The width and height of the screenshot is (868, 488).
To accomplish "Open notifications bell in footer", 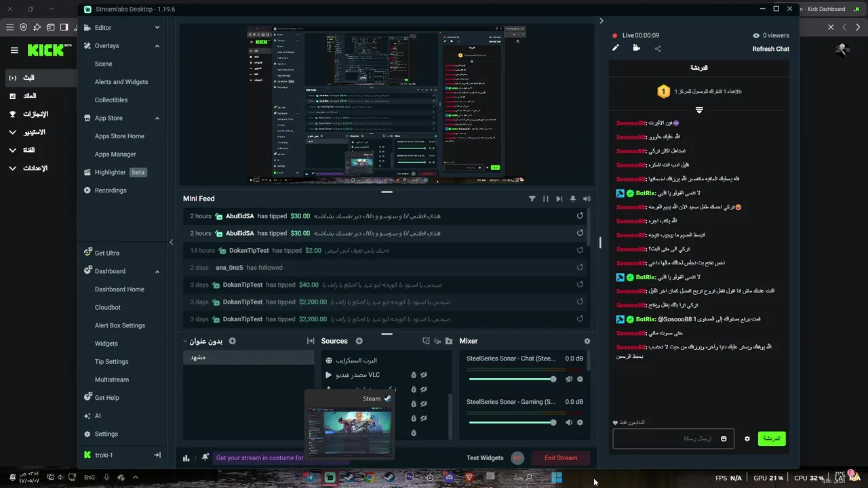I will click(x=205, y=457).
